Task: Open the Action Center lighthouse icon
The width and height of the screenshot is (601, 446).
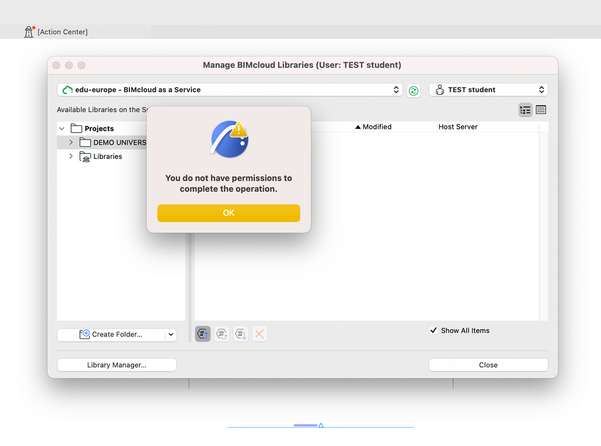Action: [29, 31]
